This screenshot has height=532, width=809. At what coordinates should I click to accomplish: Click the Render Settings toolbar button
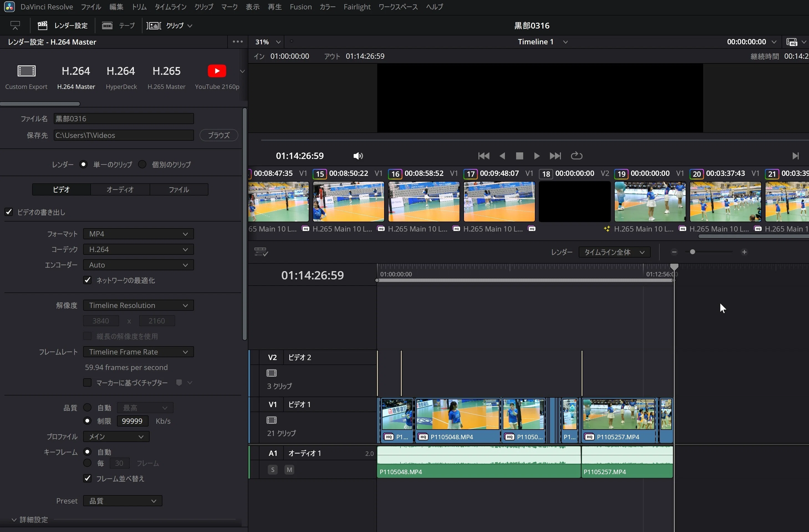point(63,25)
